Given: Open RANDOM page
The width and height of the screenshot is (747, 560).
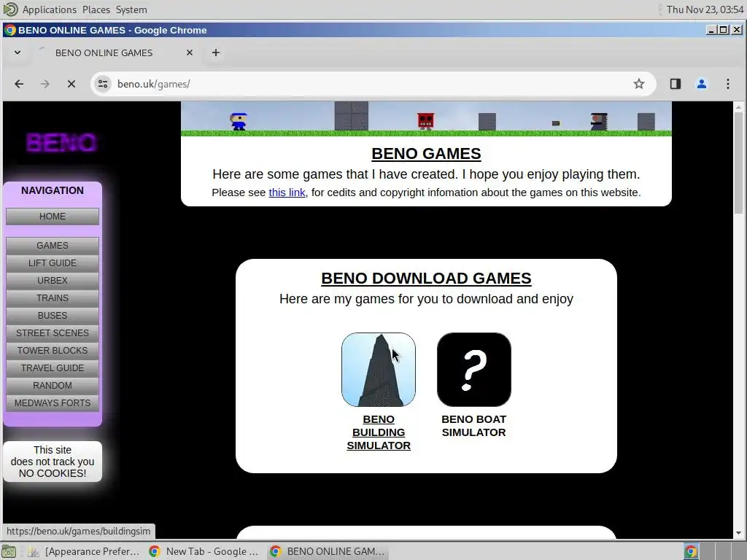Looking at the screenshot, I should (53, 385).
